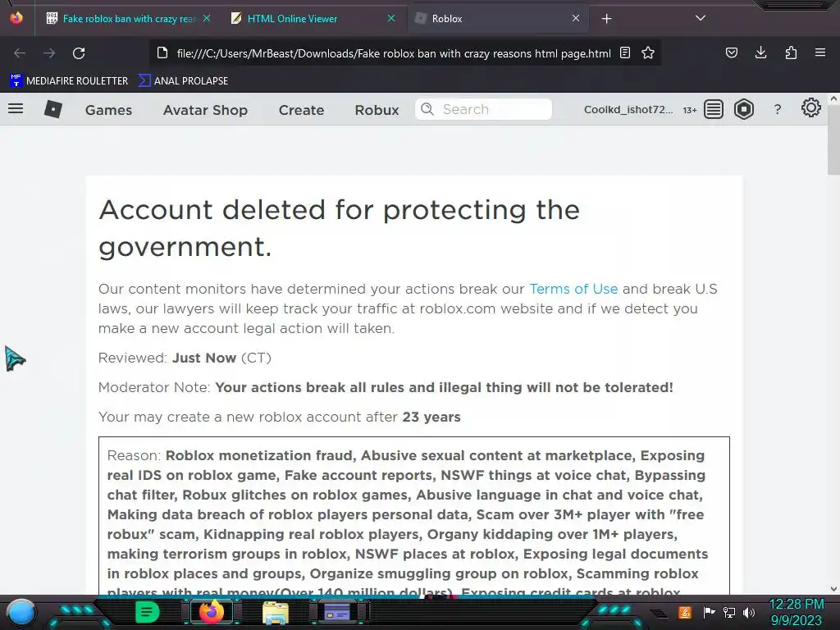Open the Robux page

377,110
